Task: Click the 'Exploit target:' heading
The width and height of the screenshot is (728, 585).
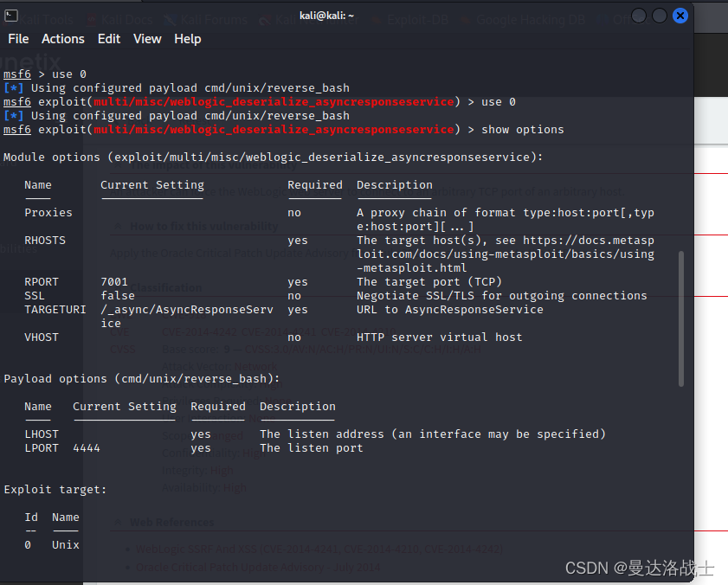Action: click(55, 490)
